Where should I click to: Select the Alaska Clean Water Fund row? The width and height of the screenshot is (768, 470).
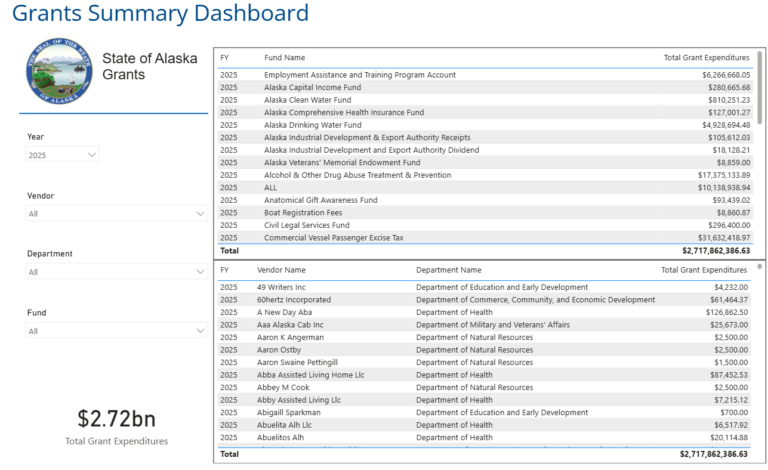(x=485, y=100)
